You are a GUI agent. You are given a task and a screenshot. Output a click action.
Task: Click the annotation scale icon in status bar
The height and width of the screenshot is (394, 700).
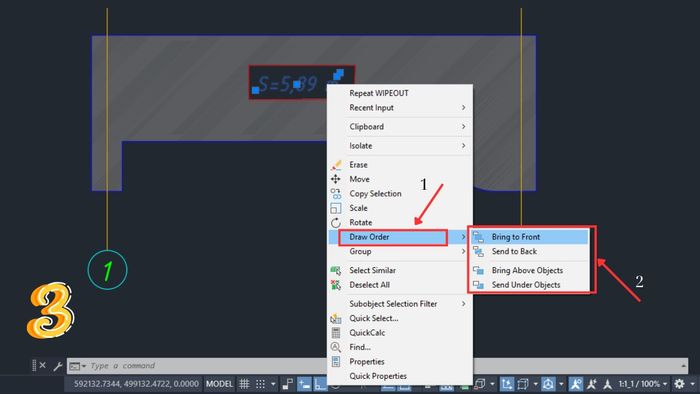pos(608,384)
